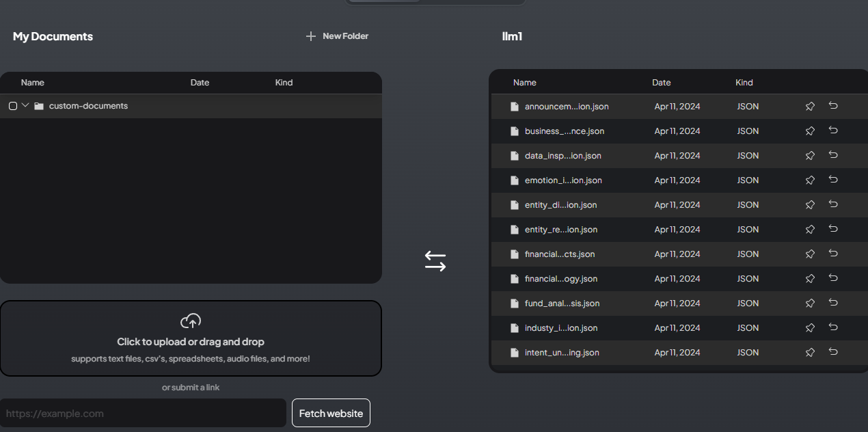Click the upload or drag and drop area
This screenshot has height=432, width=868.
(191, 338)
